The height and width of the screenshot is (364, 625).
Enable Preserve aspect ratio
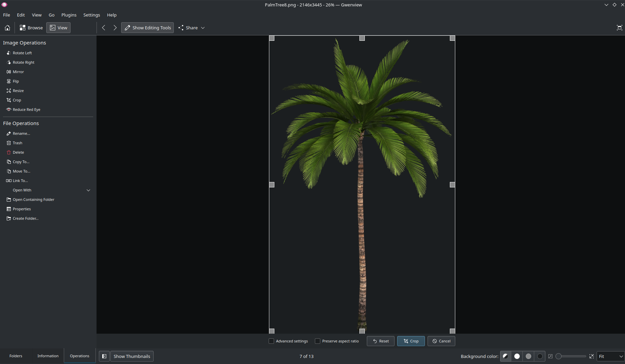click(317, 341)
